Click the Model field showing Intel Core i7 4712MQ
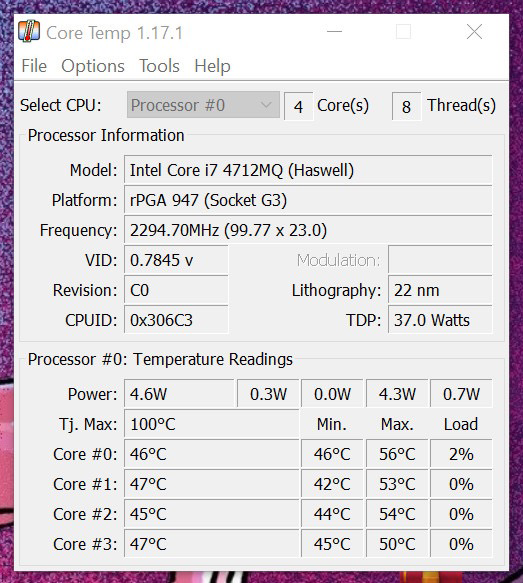The image size is (523, 583). (308, 170)
